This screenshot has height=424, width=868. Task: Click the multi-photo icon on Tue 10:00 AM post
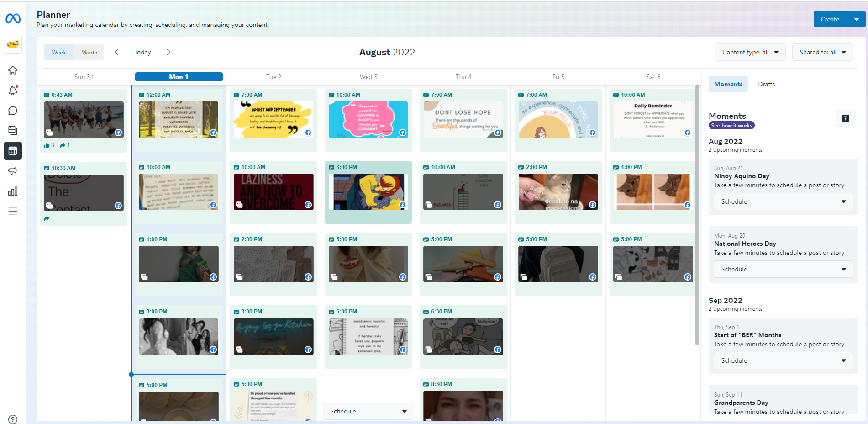239,205
